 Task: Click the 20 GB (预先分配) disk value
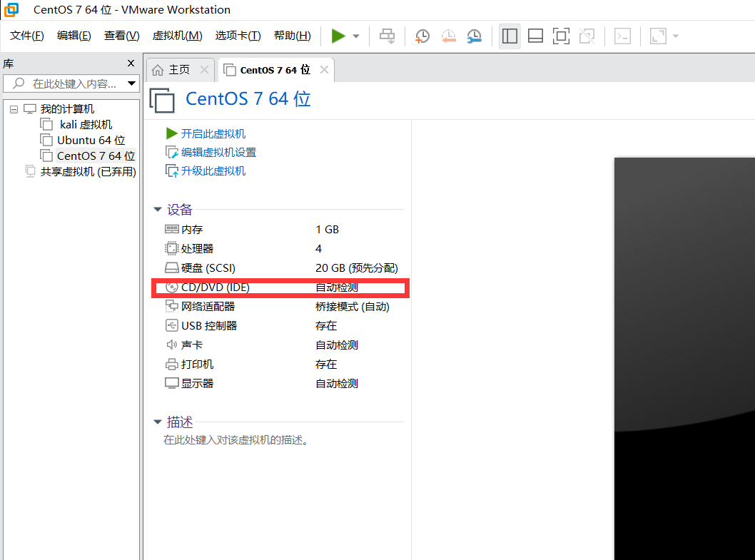click(356, 268)
